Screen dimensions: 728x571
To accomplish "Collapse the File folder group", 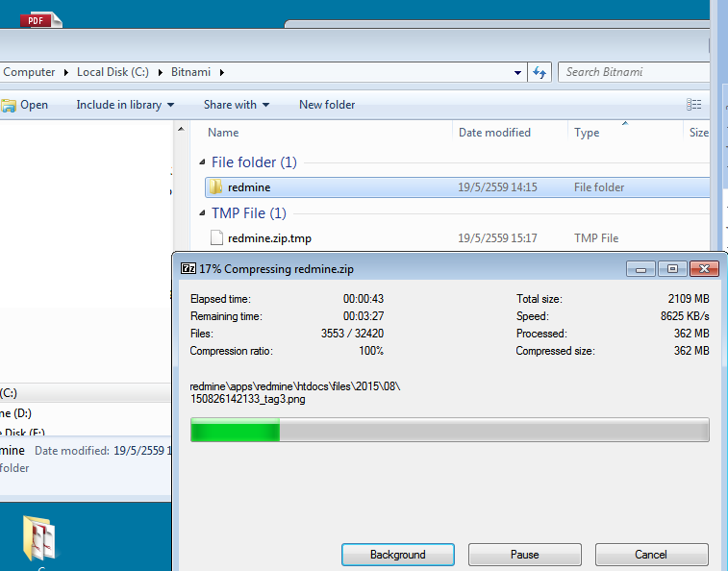I will (202, 162).
